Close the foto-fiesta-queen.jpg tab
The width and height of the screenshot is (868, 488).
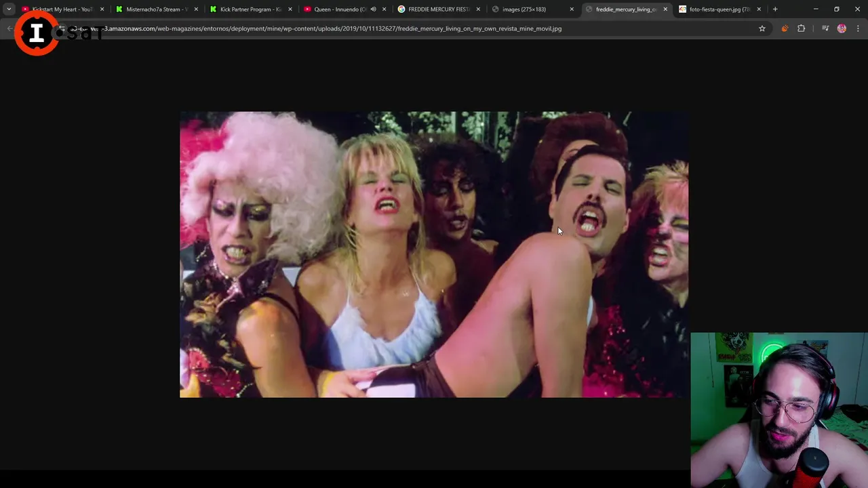coord(759,9)
